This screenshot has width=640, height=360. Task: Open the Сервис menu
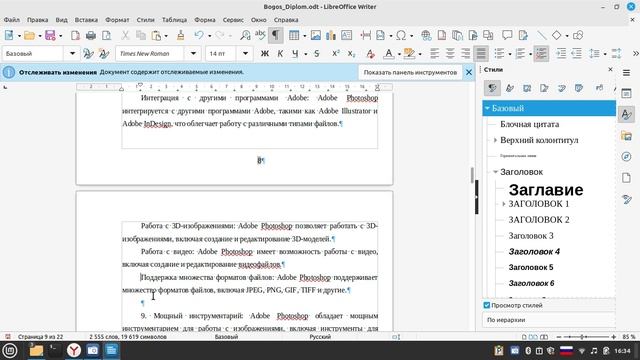coord(233,20)
